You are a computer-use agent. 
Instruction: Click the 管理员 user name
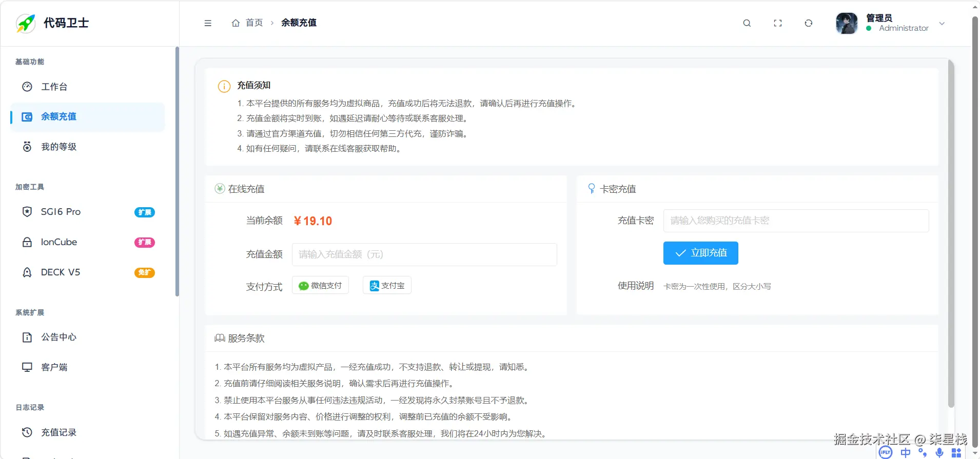tap(879, 18)
